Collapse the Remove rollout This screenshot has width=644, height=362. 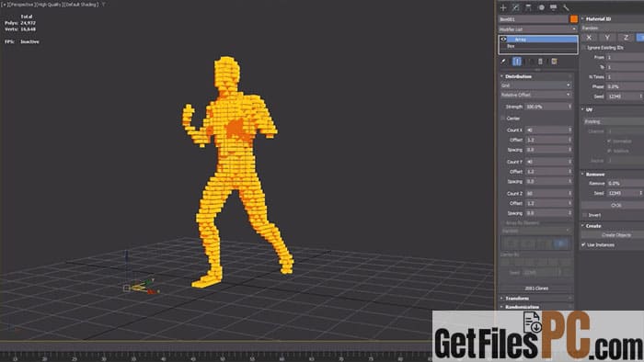(x=594, y=175)
